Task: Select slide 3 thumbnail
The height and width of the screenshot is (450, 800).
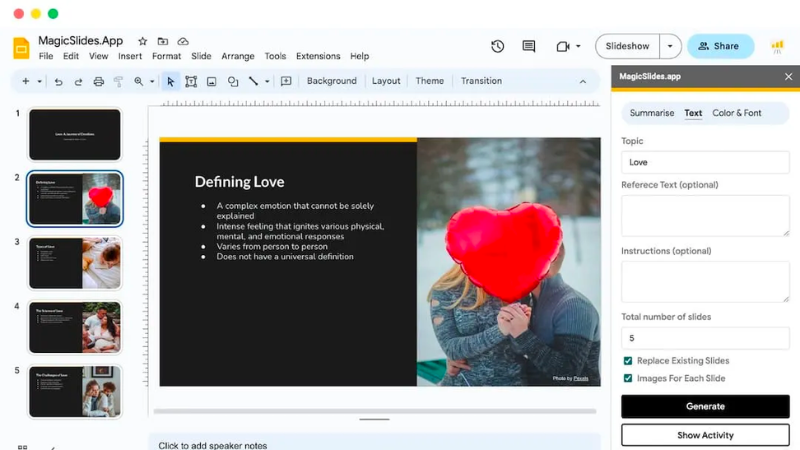Action: (75, 262)
